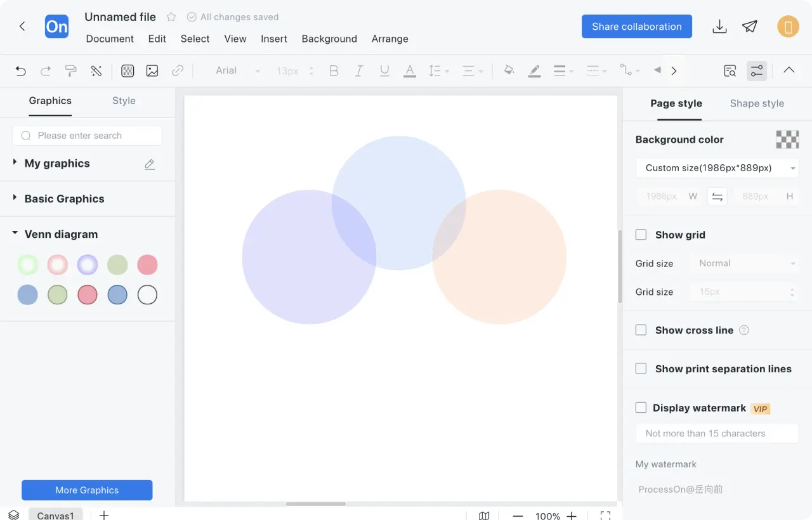Screen dimensions: 812x520
Task: Click the graphics search input field
Action: coord(87,136)
